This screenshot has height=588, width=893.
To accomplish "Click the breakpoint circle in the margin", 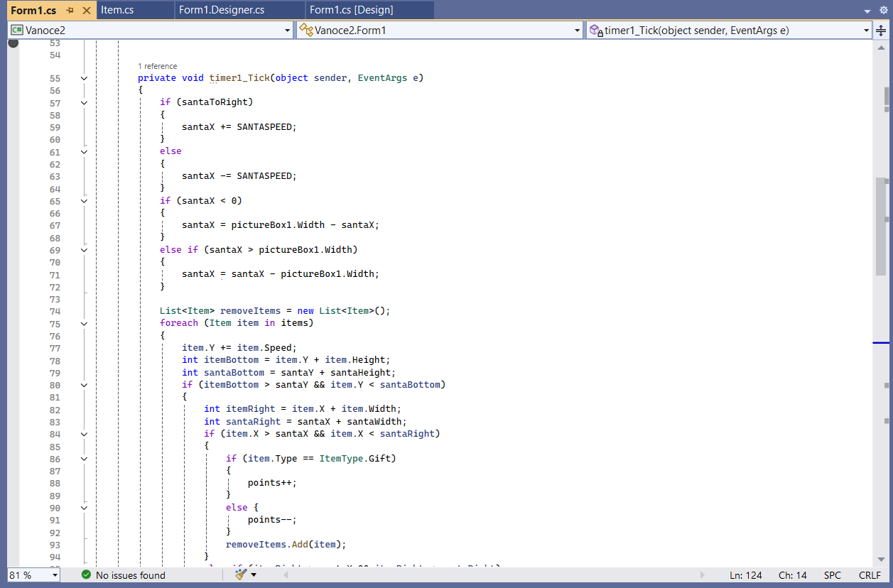I will click(x=13, y=43).
